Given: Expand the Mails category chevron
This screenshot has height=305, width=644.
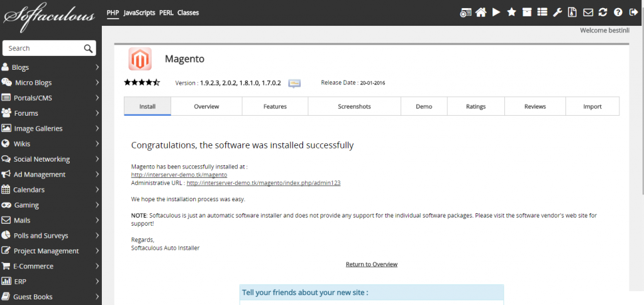Looking at the screenshot, I should 97,220.
